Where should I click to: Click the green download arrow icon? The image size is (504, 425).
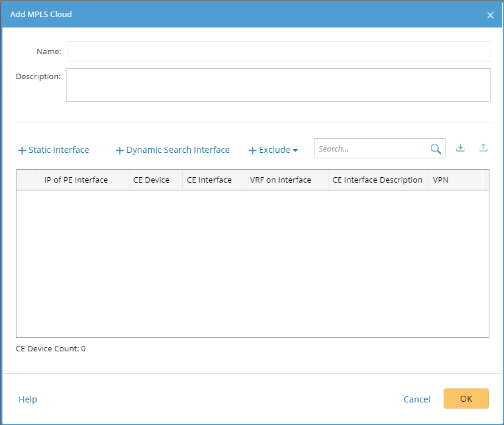(x=461, y=148)
